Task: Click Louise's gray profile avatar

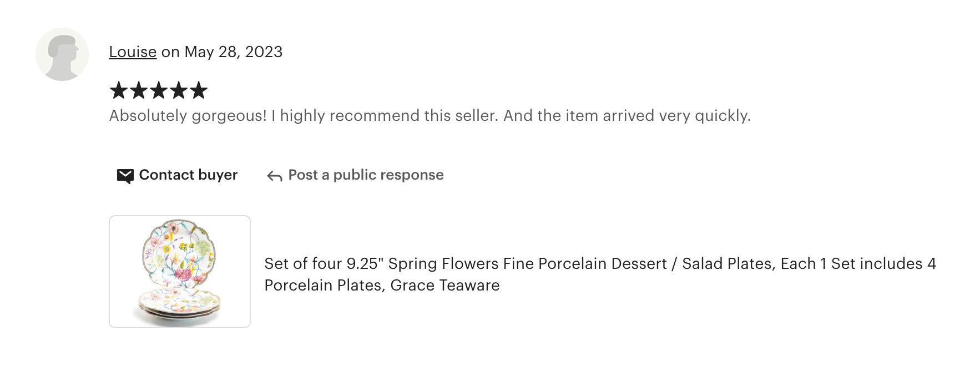Action: 62,54
